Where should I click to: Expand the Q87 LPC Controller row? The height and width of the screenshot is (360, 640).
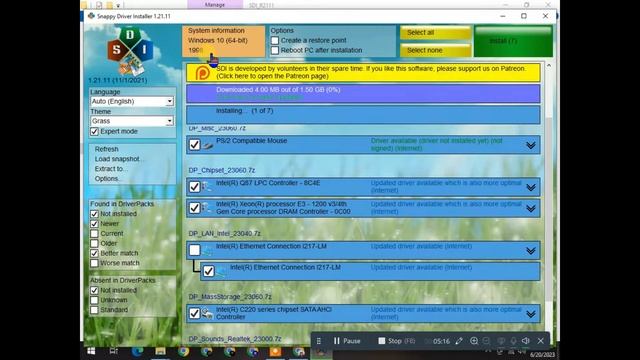coord(531,187)
